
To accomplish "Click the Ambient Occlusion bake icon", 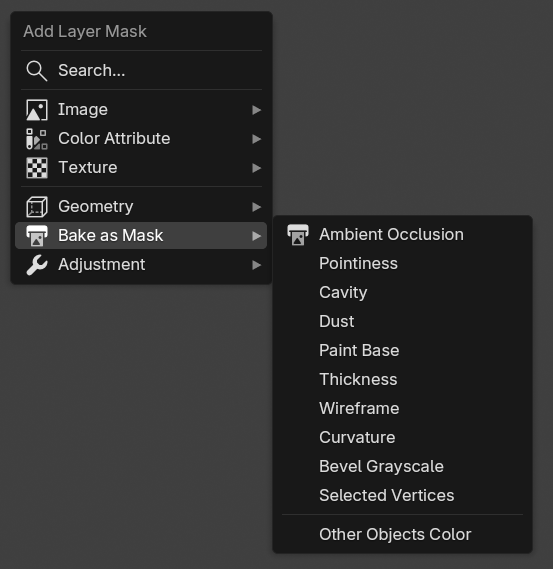I will point(298,235).
